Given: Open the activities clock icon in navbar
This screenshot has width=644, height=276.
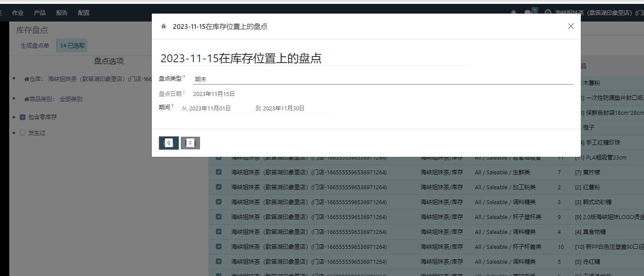Looking at the screenshot, I should pos(547,13).
